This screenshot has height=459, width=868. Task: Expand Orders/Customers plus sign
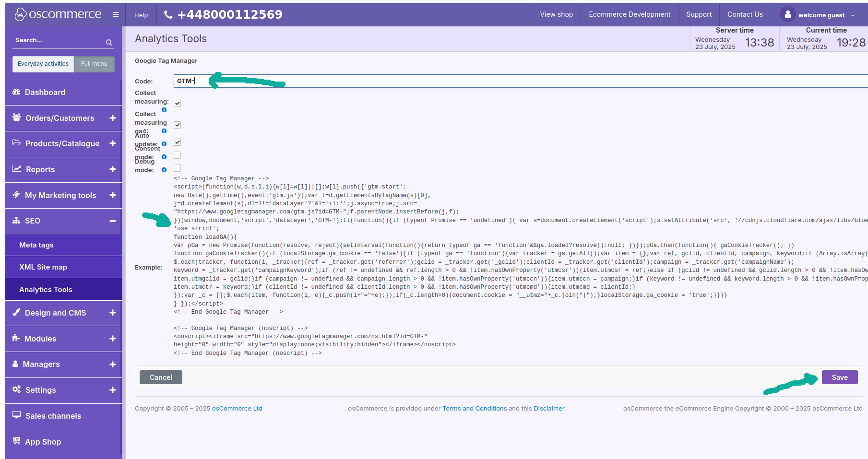pos(113,118)
